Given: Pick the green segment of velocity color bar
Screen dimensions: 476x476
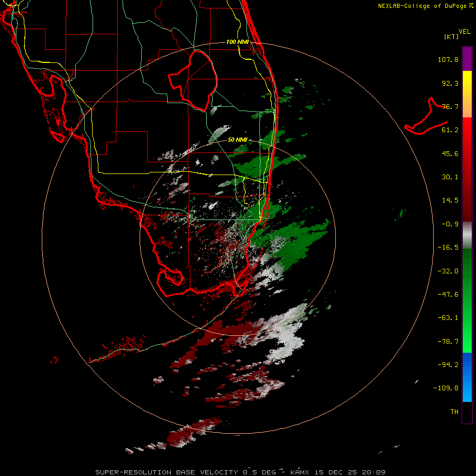Looking at the screenshot, I should coord(467,300).
